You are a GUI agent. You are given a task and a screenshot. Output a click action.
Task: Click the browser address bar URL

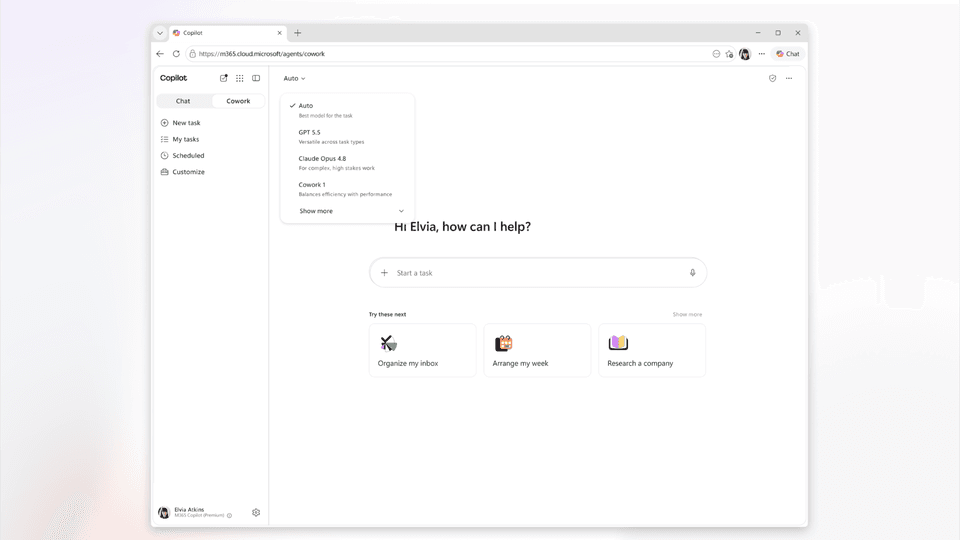(262, 54)
